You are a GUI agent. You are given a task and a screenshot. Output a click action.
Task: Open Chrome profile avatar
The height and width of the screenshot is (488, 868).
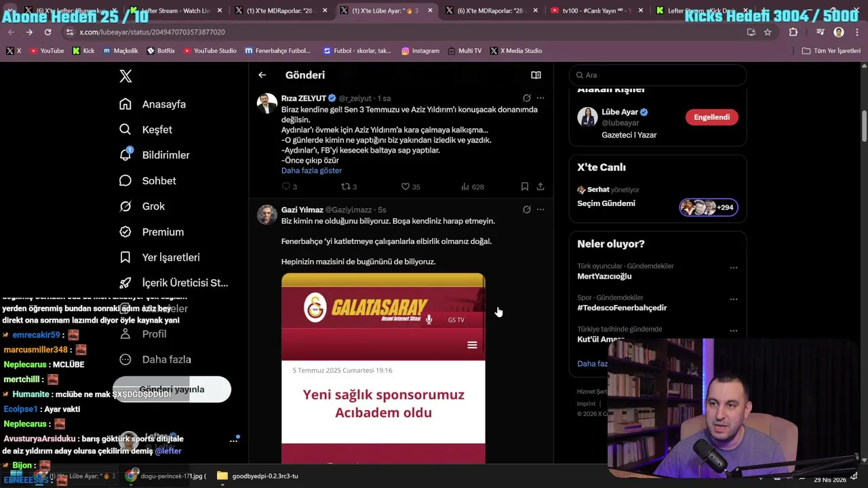coord(839,32)
